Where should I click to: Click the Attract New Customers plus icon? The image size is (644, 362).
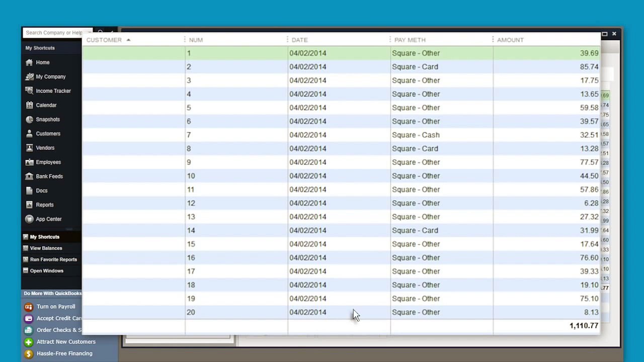pos(29,342)
